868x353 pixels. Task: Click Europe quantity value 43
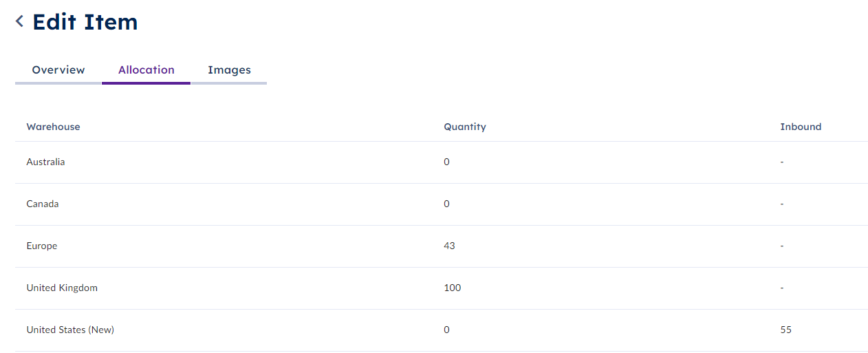(449, 246)
